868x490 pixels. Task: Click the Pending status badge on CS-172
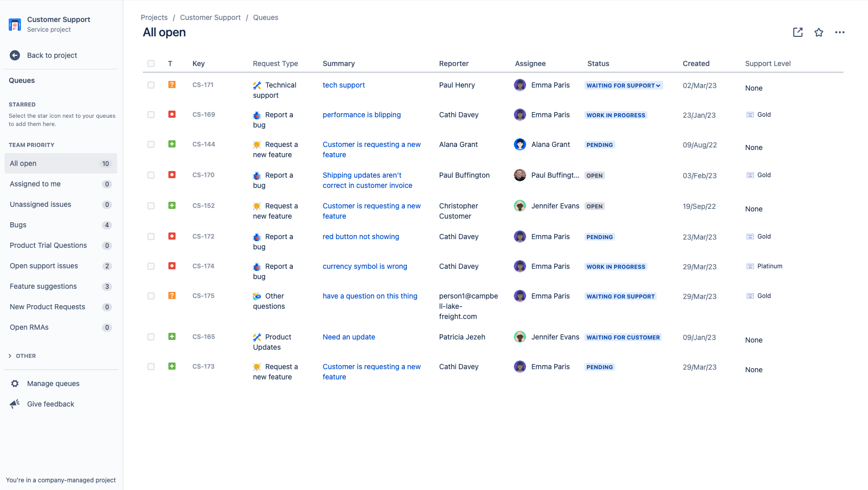[x=599, y=237]
